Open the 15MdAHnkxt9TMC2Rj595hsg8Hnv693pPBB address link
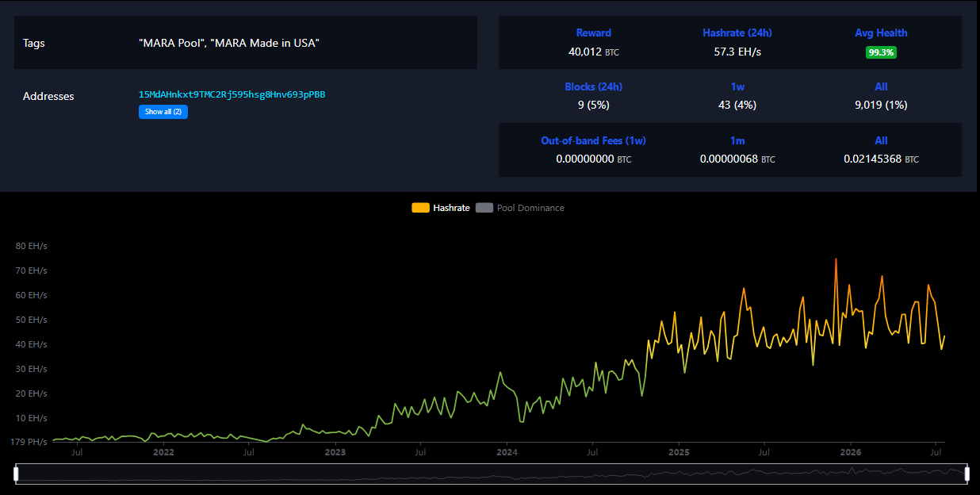 click(x=232, y=94)
